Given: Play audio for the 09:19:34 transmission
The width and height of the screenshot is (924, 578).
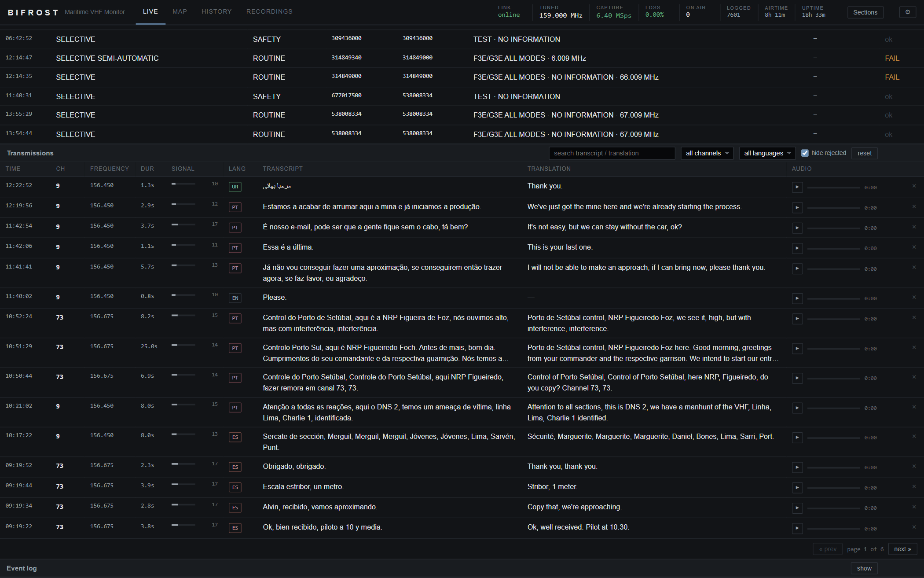Looking at the screenshot, I should point(797,508).
